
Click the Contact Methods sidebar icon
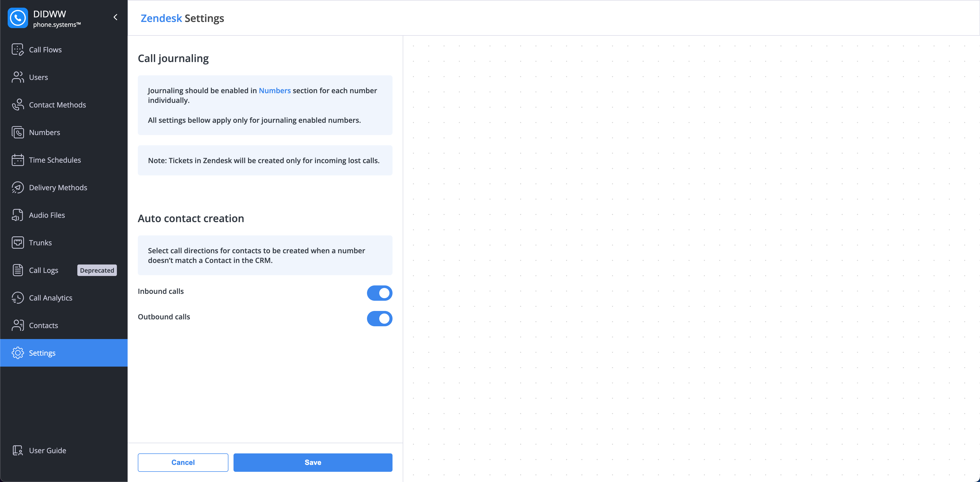click(x=18, y=105)
